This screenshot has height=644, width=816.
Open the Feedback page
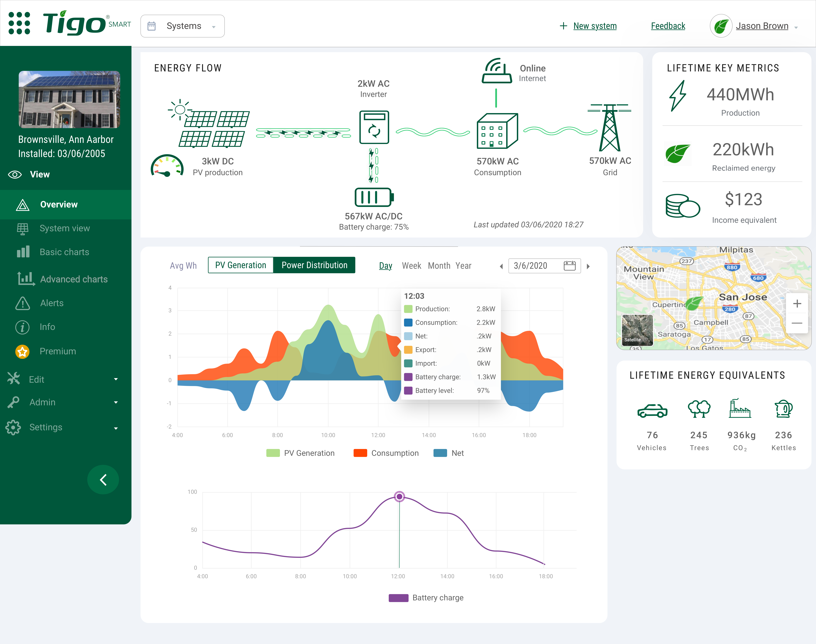click(x=668, y=26)
